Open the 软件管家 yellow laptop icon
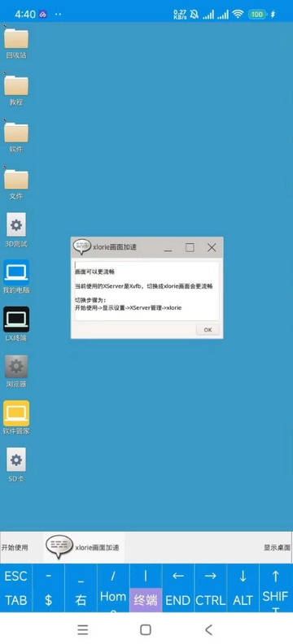 [16, 413]
